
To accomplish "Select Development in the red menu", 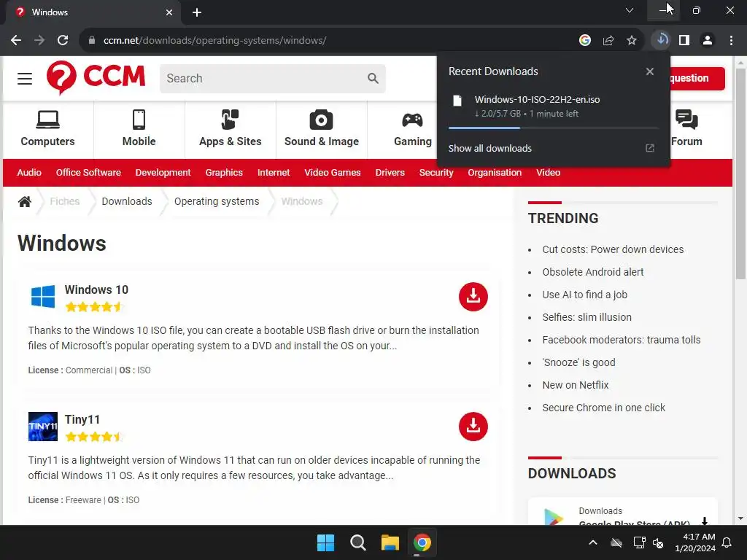I will (163, 172).
